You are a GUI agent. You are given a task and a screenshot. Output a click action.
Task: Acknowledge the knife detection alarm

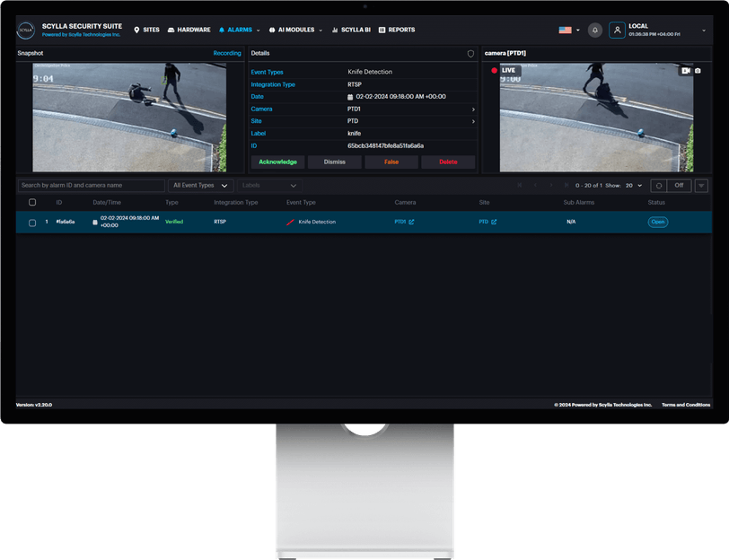click(277, 162)
